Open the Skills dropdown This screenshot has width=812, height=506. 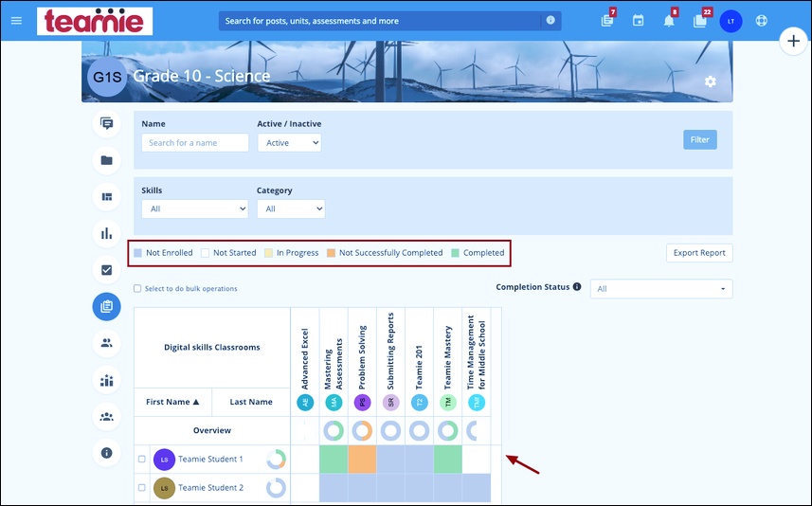(195, 208)
